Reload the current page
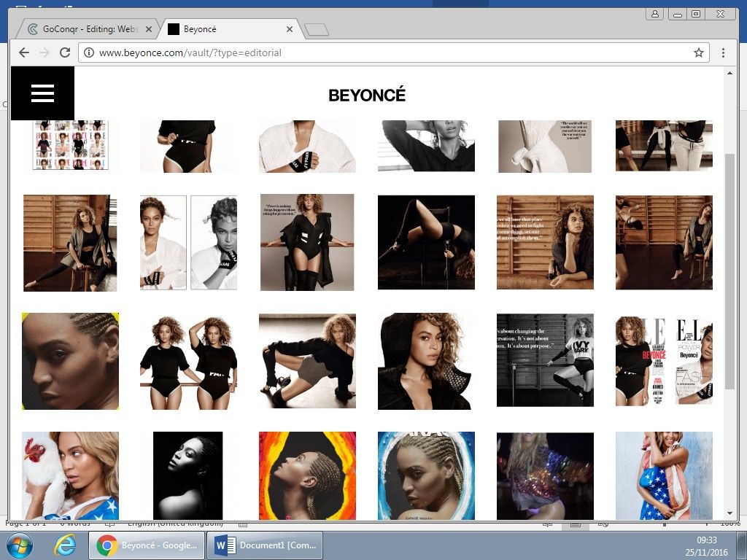 64,52
